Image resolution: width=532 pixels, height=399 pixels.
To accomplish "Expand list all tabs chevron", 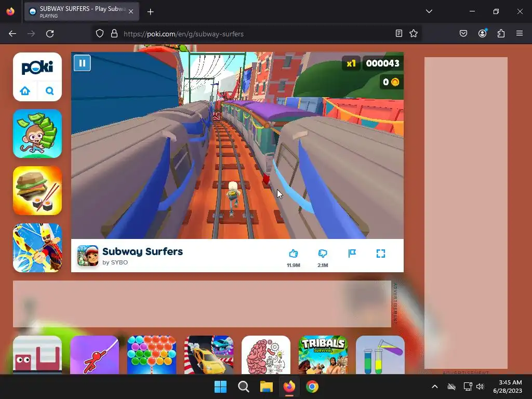I will [x=429, y=11].
